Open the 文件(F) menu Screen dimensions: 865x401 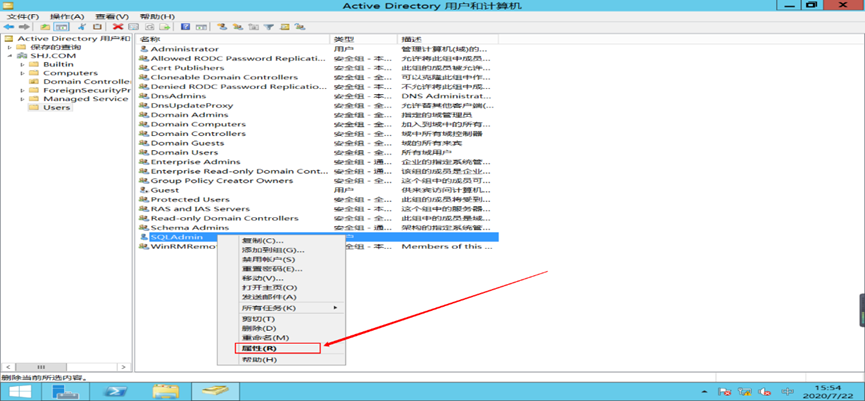23,17
